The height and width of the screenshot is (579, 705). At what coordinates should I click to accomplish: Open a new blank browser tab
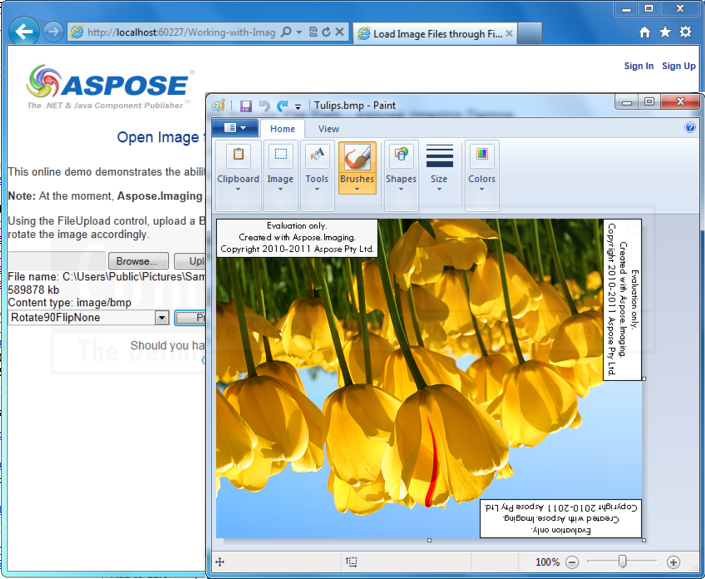pos(529,34)
